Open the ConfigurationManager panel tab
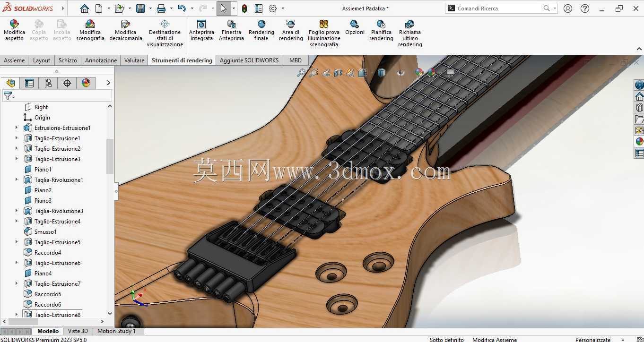The height and width of the screenshot is (342, 644). [x=48, y=83]
